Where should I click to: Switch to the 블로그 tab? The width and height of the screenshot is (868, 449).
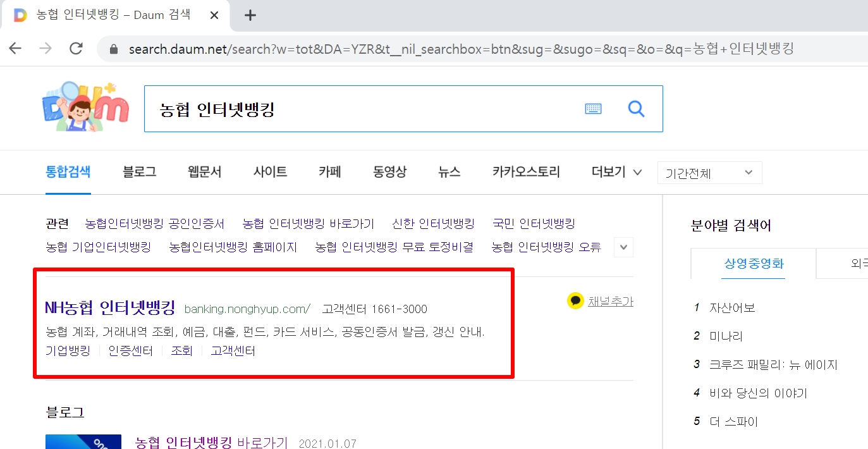tap(140, 171)
